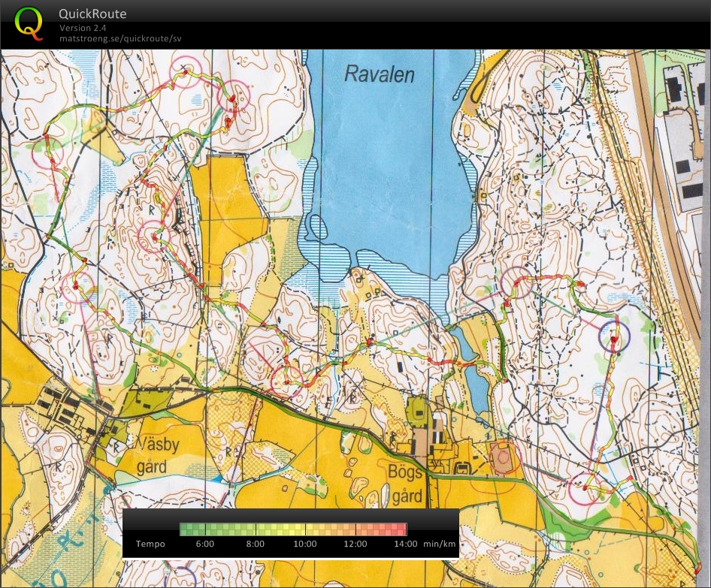
Task: Click the Tempo legend gradient bar
Action: pos(293,528)
